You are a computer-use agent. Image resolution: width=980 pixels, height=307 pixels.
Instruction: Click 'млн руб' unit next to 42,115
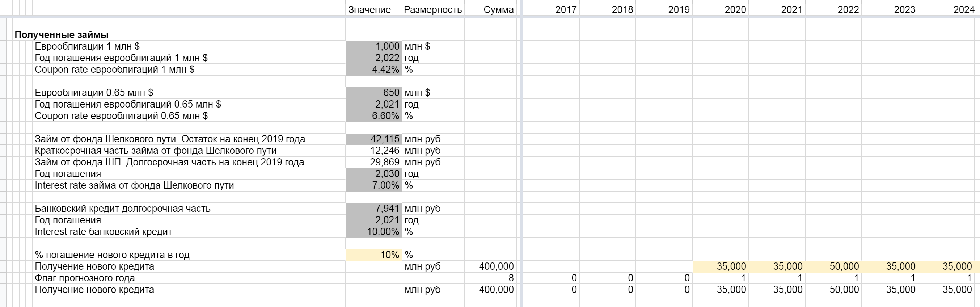tap(423, 139)
